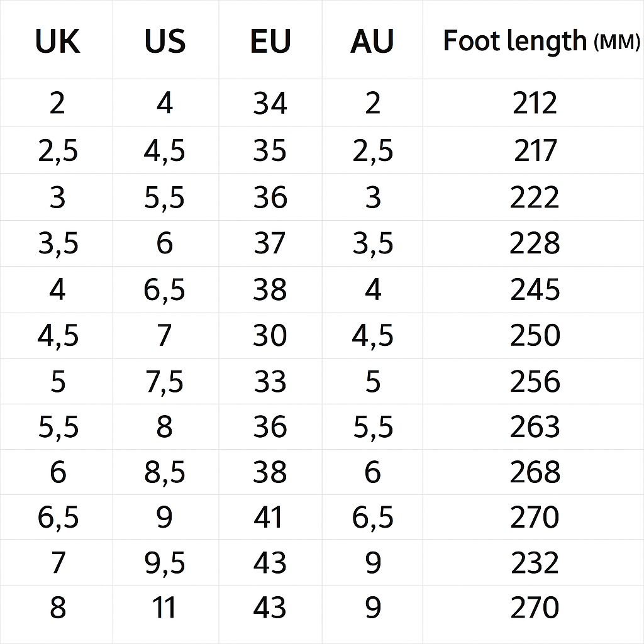Select the foot length cell 212
The image size is (644, 644).
535,103
